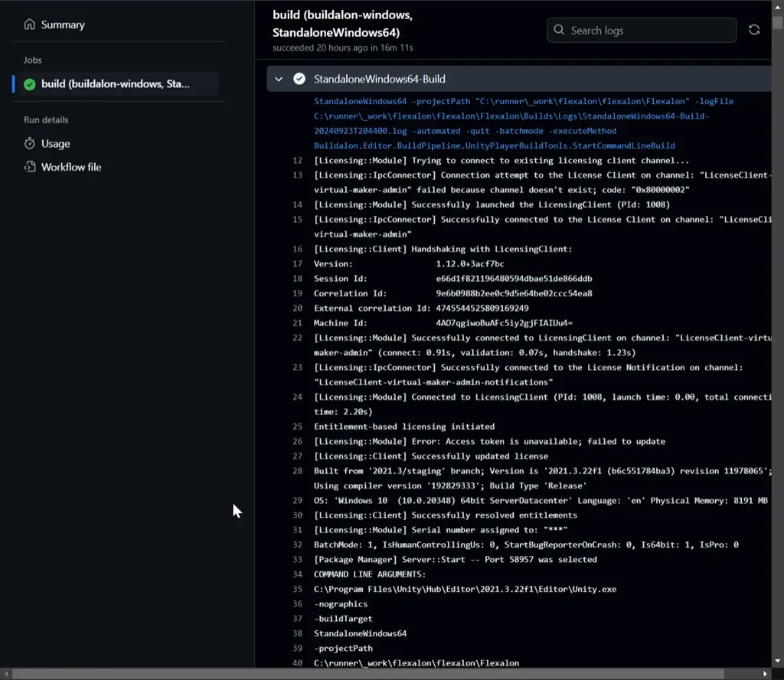Collapse the StandaloneWindows64-Build step
The width and height of the screenshot is (784, 680).
click(x=279, y=79)
